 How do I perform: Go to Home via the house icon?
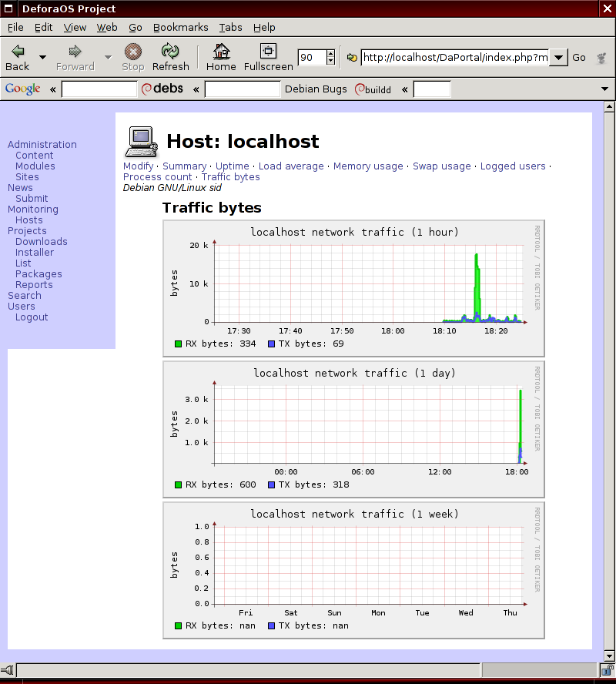click(x=221, y=52)
